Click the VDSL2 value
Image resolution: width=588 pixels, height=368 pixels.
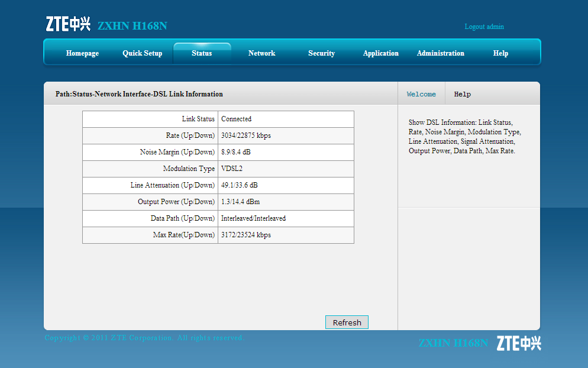232,169
